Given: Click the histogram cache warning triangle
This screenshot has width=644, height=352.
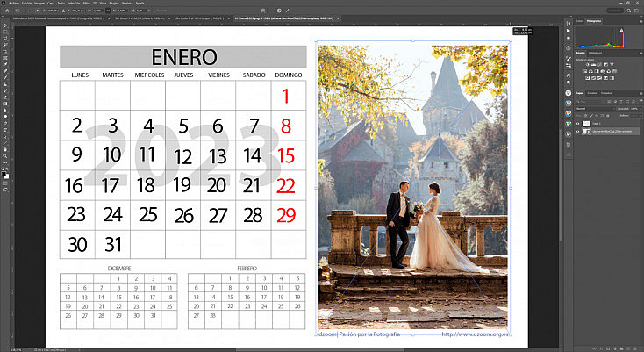Looking at the screenshot, I should click(x=621, y=30).
